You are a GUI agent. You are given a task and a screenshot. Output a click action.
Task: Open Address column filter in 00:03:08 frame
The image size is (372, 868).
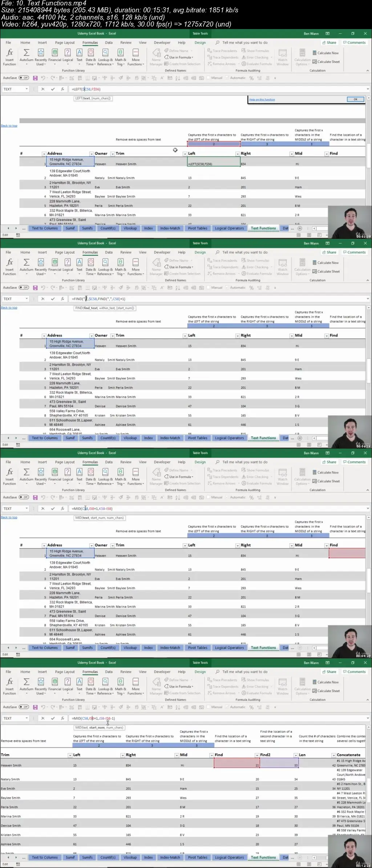coord(92,154)
